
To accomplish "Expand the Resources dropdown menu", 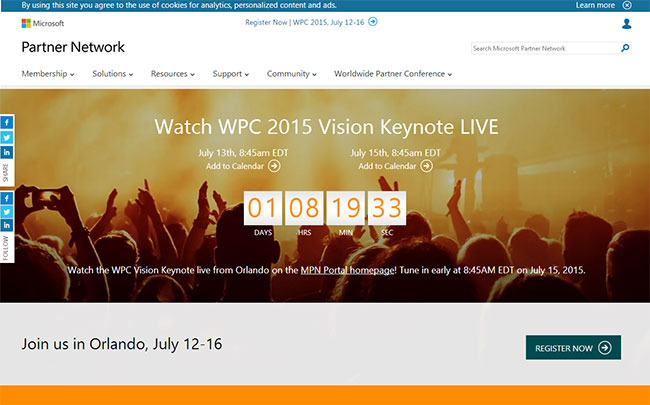I will pyautogui.click(x=172, y=74).
